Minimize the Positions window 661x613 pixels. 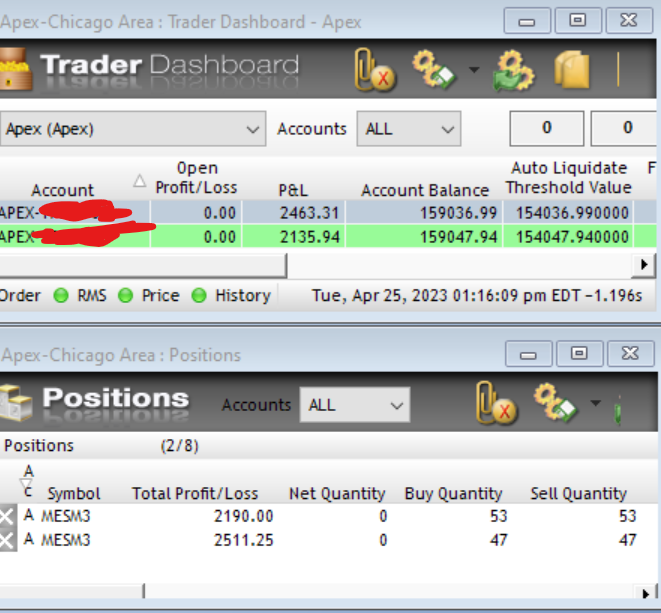pyautogui.click(x=528, y=354)
